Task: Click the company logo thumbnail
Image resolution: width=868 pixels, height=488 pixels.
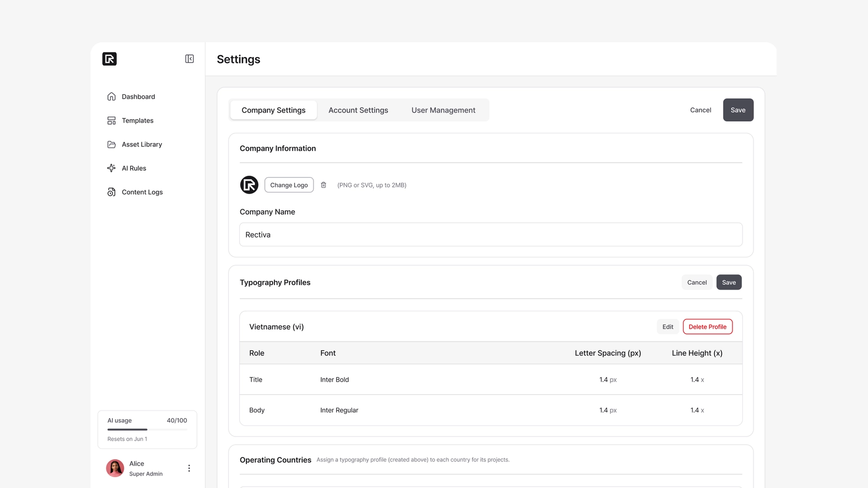Action: click(x=249, y=185)
